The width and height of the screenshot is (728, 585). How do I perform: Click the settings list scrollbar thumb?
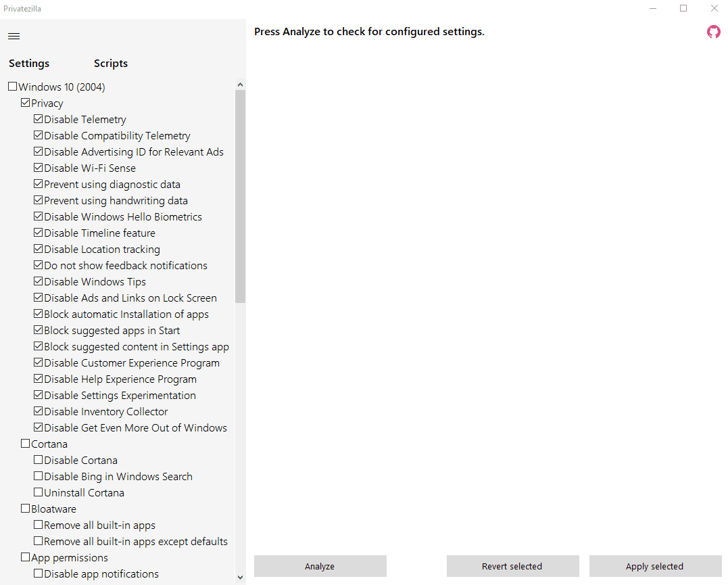[240, 197]
